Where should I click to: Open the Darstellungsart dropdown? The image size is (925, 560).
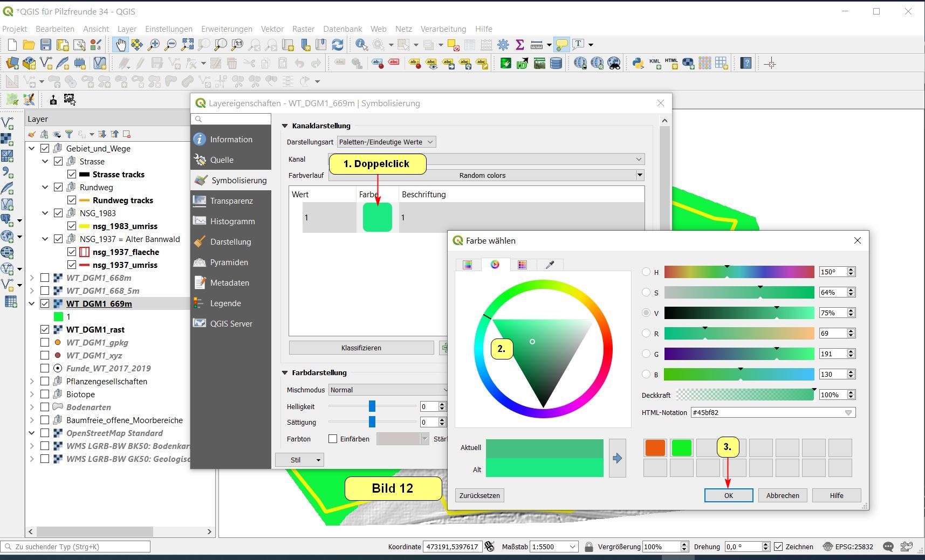coord(386,142)
